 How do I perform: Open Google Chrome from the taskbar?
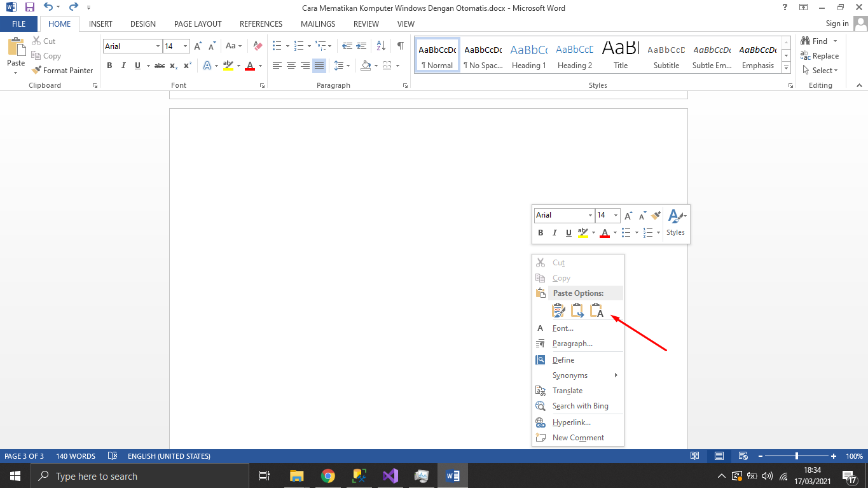pos(328,476)
